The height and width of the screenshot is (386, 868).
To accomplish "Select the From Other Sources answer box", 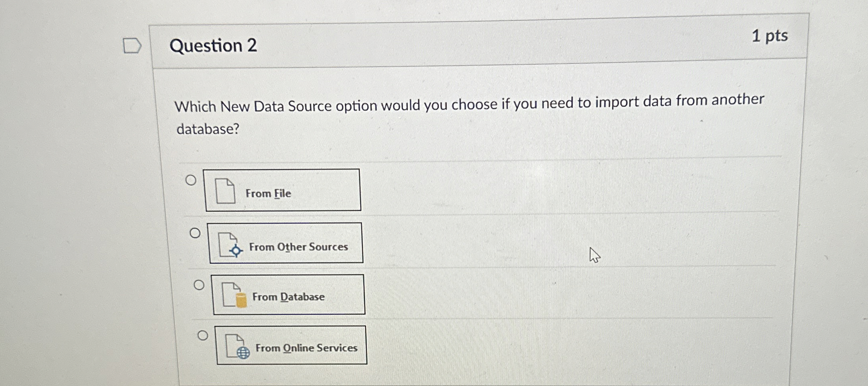I will (286, 243).
